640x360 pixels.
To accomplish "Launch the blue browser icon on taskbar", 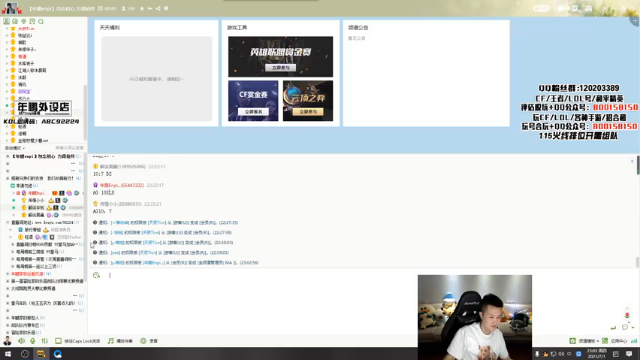I will point(58,354).
